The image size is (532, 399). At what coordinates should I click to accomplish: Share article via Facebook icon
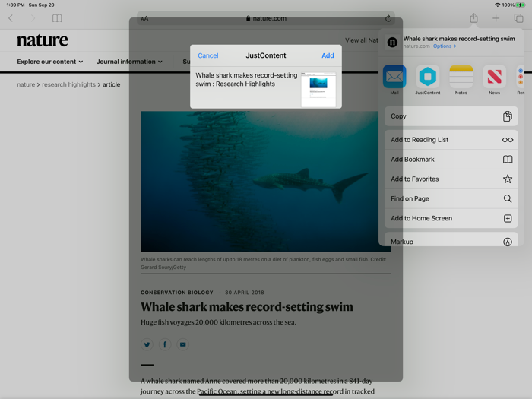[x=165, y=345]
